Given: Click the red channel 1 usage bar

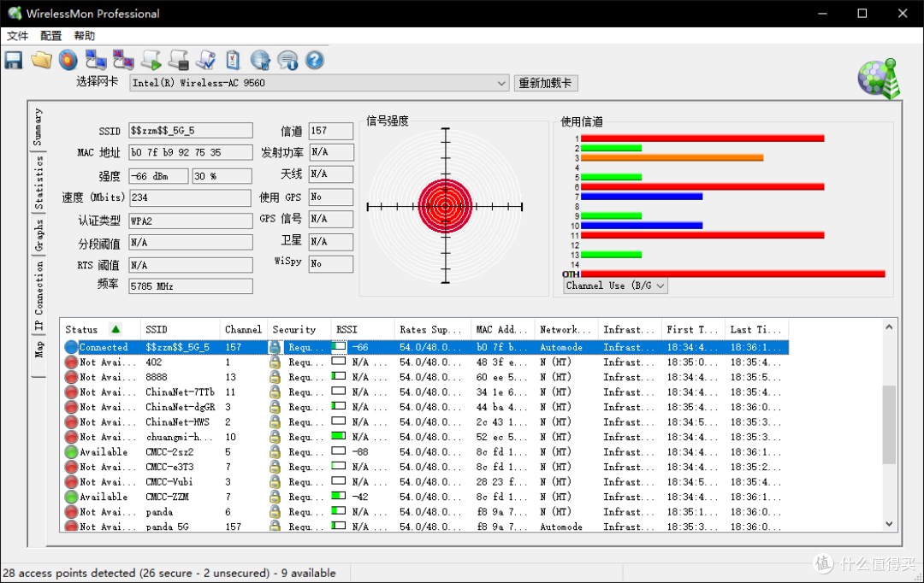Looking at the screenshot, I should click(702, 138).
